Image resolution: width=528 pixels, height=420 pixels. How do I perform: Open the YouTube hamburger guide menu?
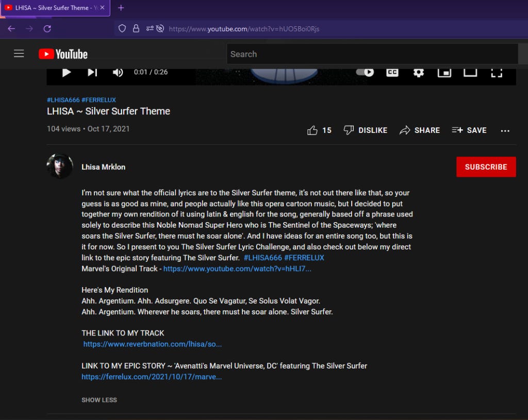[x=19, y=54]
